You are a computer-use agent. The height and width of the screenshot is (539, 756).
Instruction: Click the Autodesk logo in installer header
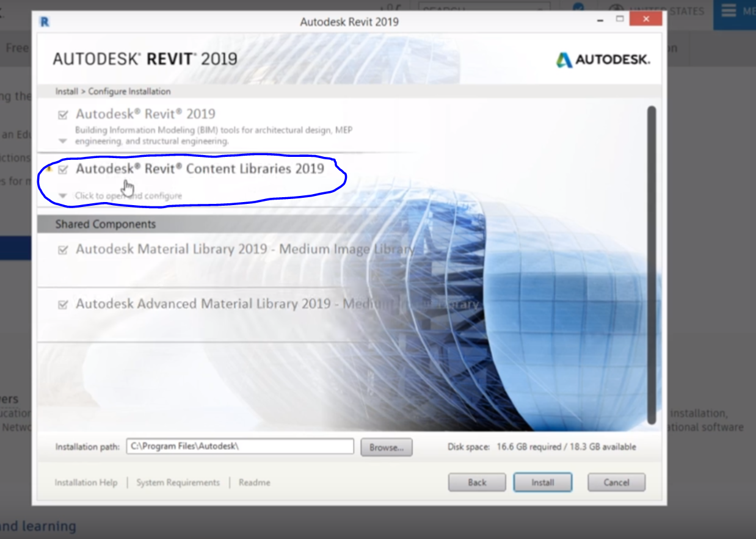pos(603,60)
